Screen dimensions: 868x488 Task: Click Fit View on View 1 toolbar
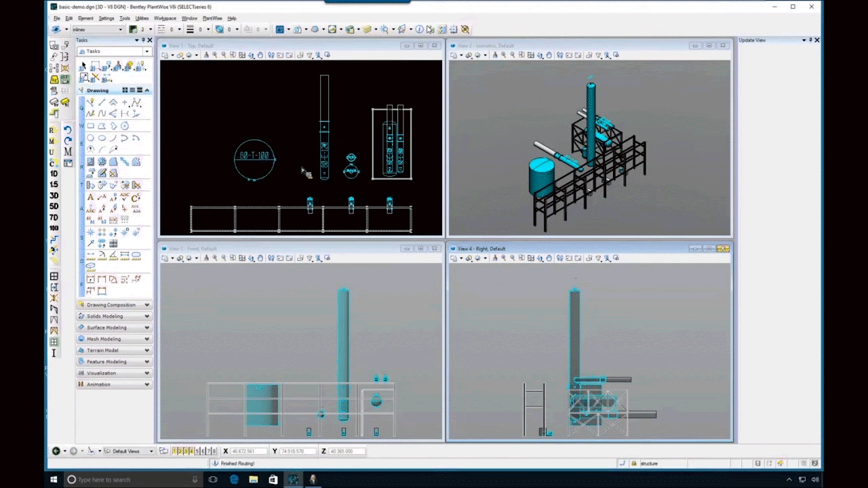[242, 55]
